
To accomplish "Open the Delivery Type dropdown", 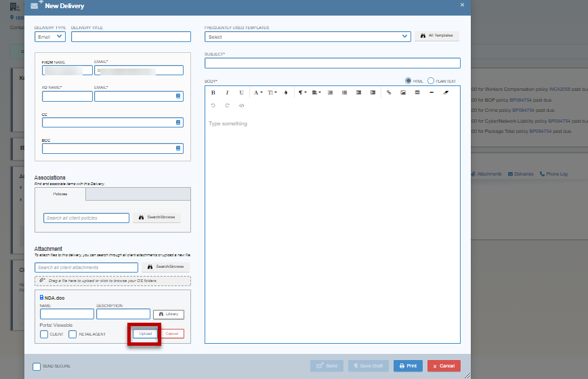I will coord(50,37).
